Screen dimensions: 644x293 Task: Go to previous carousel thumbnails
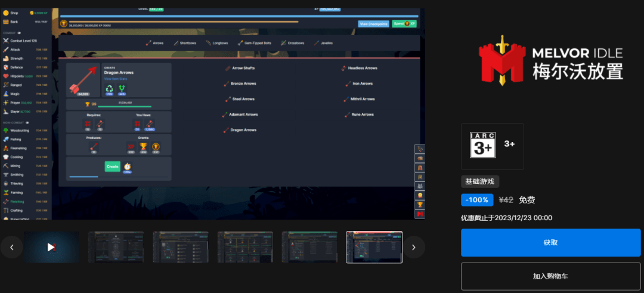tap(11, 247)
